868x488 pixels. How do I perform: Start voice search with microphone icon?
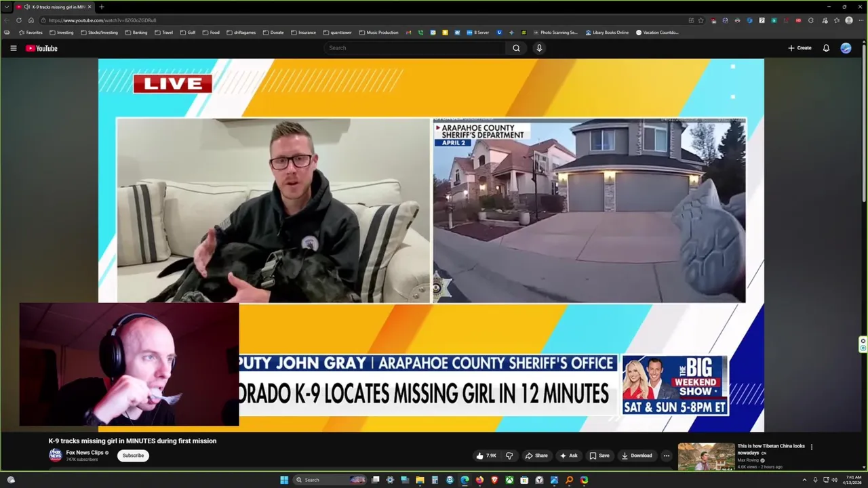point(539,48)
